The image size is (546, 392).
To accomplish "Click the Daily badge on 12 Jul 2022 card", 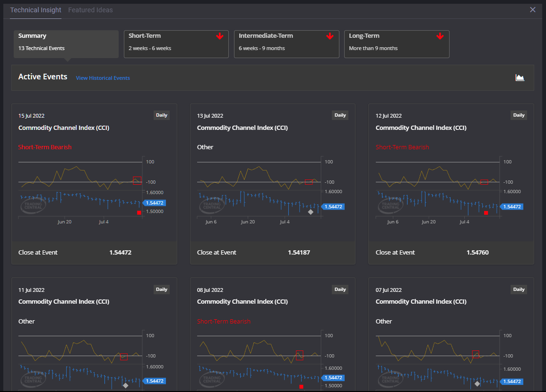I will (519, 115).
